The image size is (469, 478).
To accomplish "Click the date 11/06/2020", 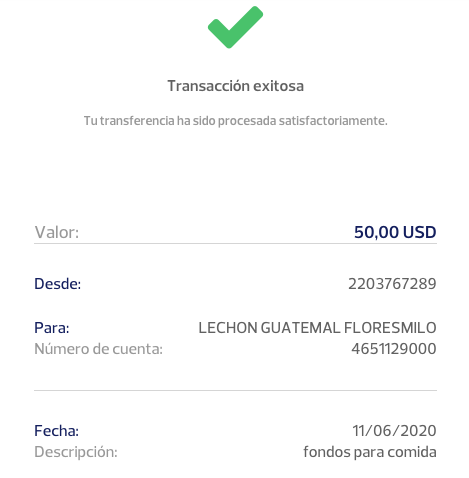I will (394, 431).
